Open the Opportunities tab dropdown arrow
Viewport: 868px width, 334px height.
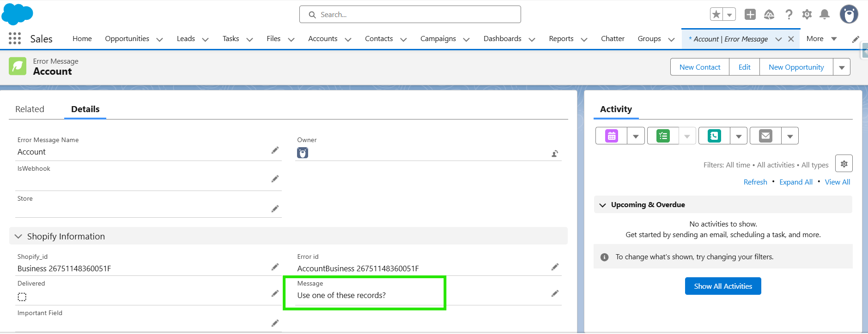pos(160,39)
